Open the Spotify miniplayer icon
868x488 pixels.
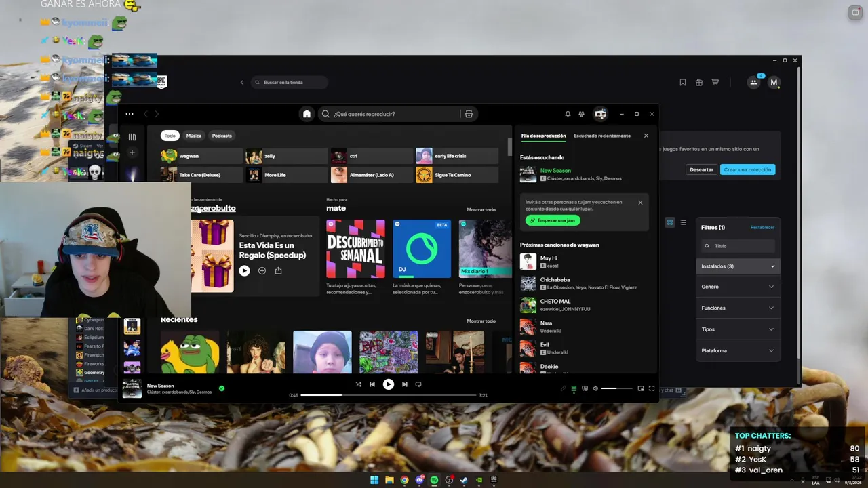coord(640,388)
